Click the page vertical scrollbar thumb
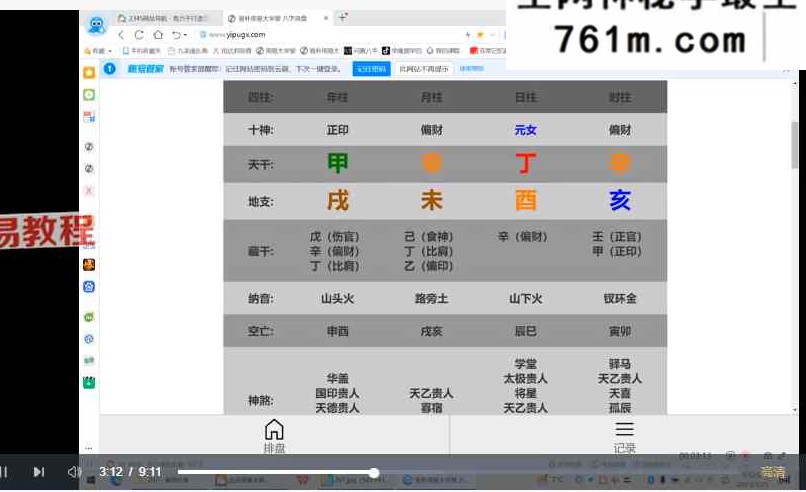The width and height of the screenshot is (806, 492). [794, 145]
